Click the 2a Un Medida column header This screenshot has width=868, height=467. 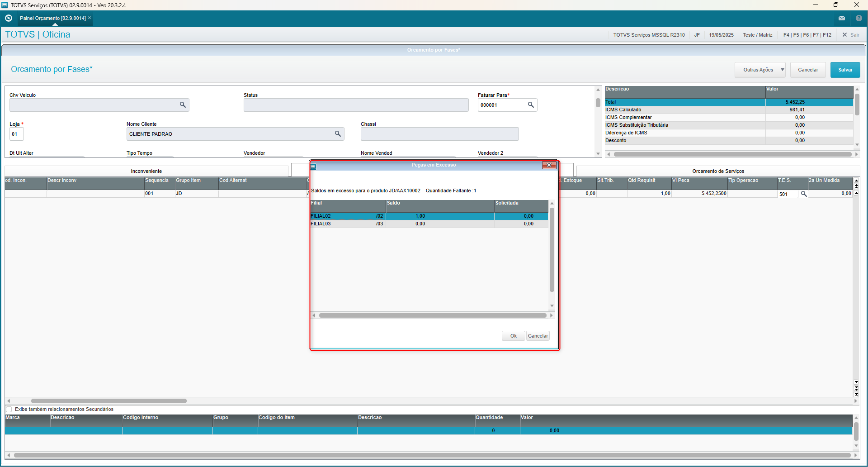click(x=830, y=183)
